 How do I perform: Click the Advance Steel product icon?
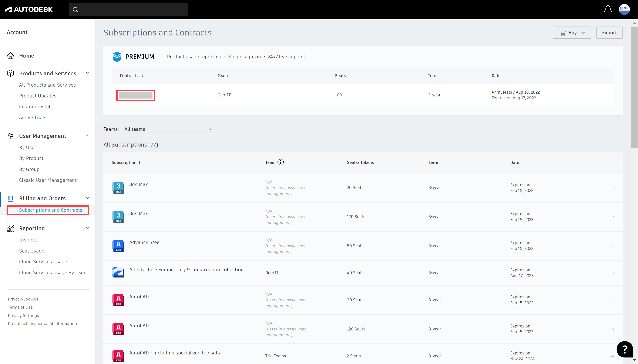click(x=118, y=246)
